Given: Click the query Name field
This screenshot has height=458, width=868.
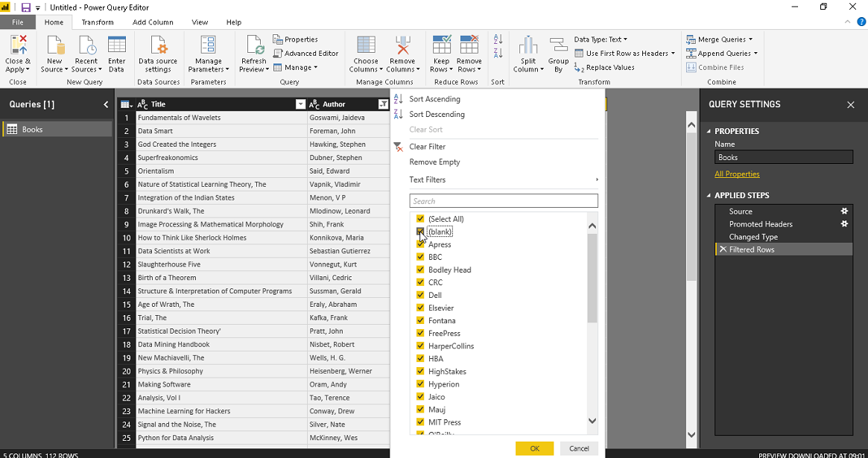Looking at the screenshot, I should tap(783, 157).
